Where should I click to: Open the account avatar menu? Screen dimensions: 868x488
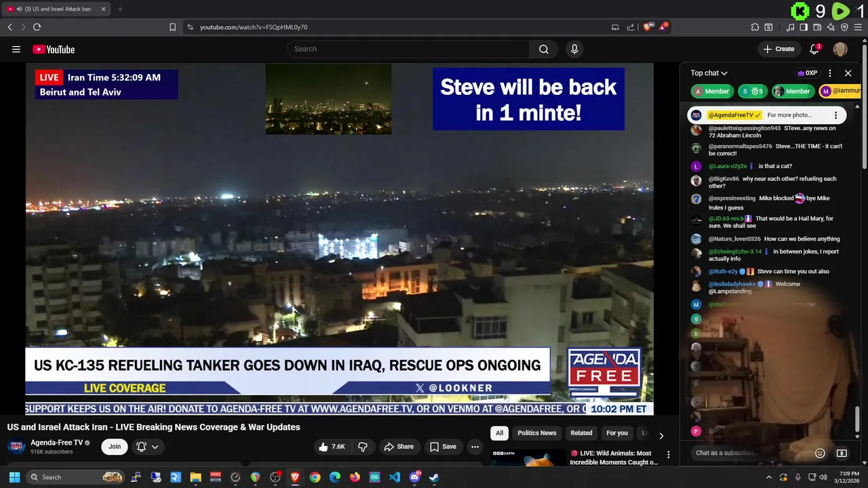point(840,49)
